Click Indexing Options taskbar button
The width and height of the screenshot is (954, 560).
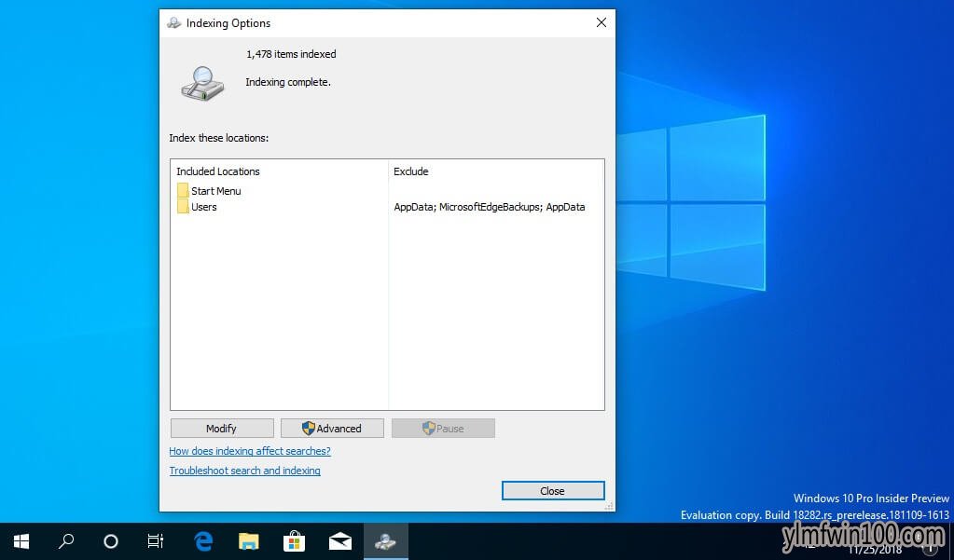tap(386, 541)
